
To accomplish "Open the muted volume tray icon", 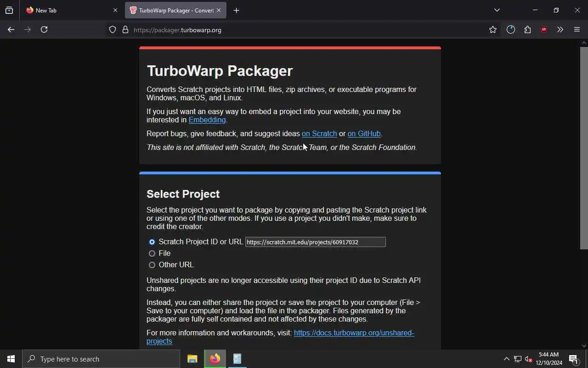I will [529, 359].
